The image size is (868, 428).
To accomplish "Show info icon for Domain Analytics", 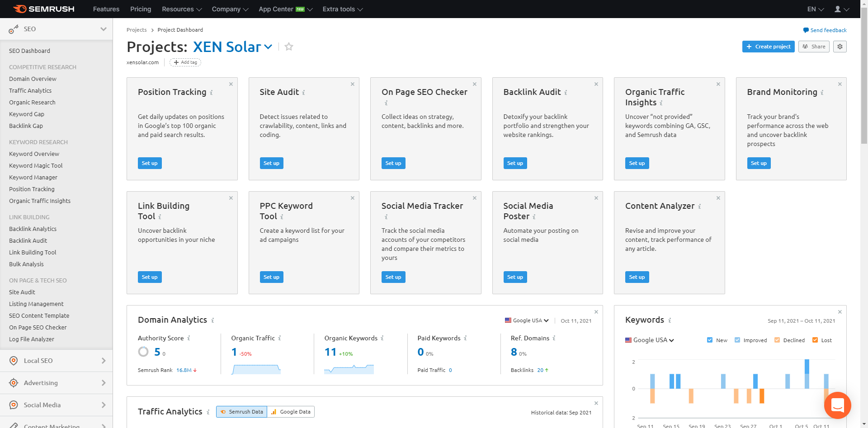I will click(x=212, y=320).
